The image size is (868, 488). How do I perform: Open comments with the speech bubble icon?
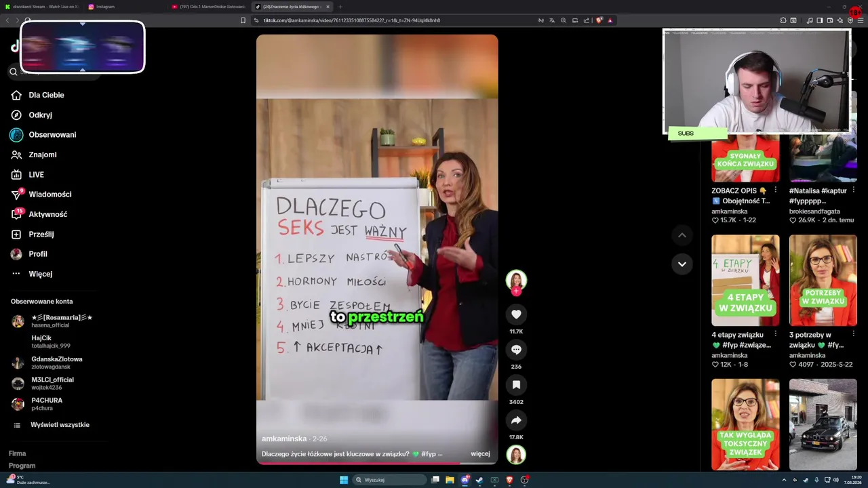(x=516, y=350)
